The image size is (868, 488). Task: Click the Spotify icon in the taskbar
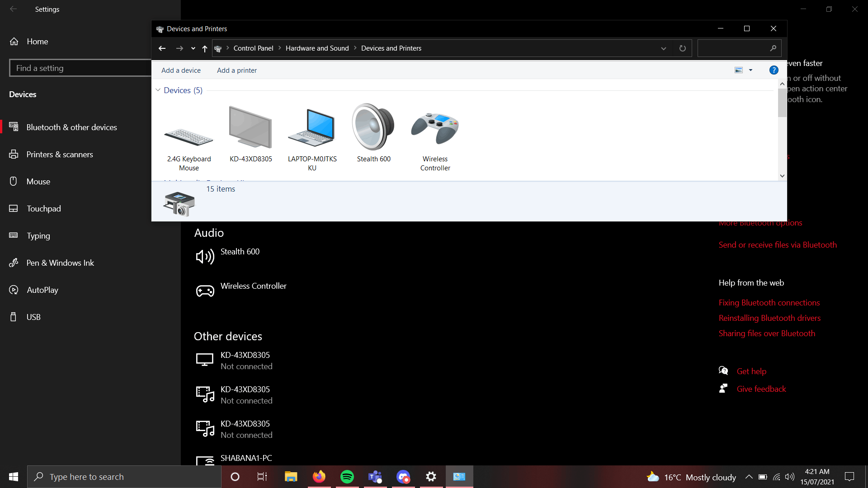coord(347,476)
